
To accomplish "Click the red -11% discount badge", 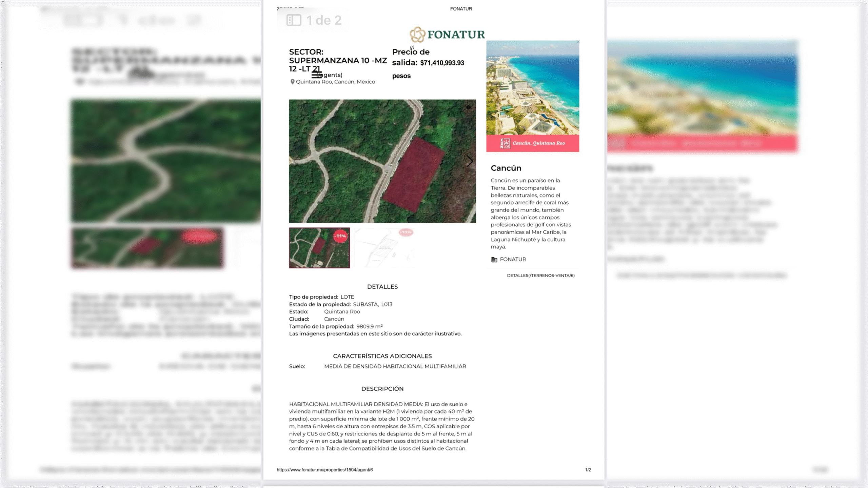I will tap(340, 236).
